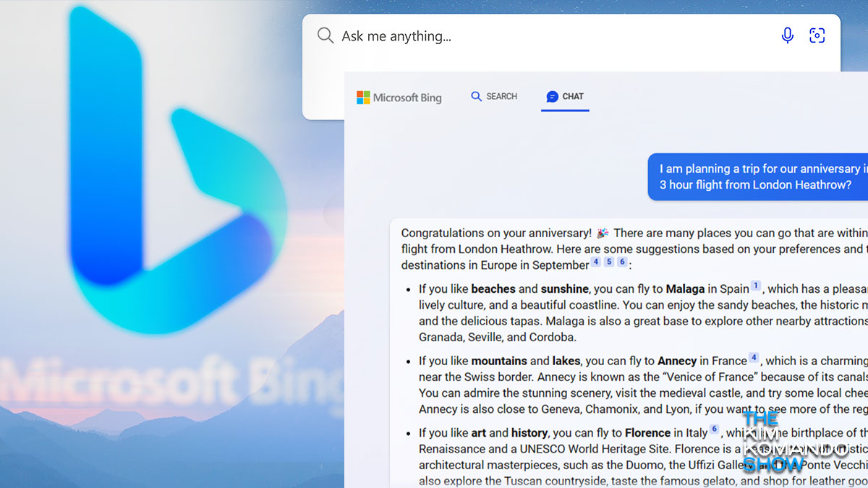Switch to the SEARCH tab

[494, 96]
